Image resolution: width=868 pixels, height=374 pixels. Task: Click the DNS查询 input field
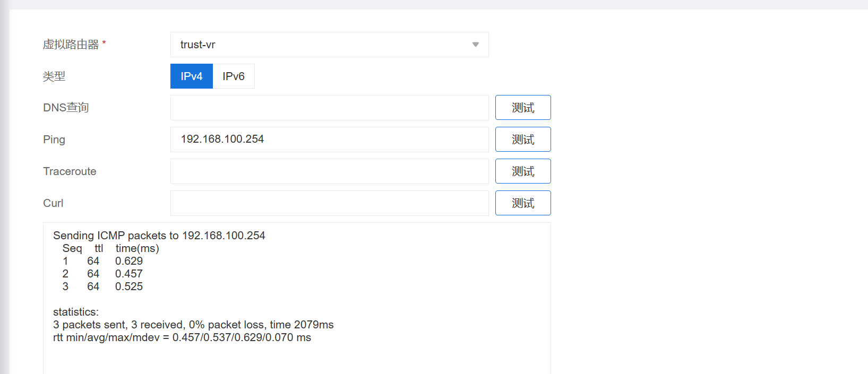pyautogui.click(x=329, y=108)
